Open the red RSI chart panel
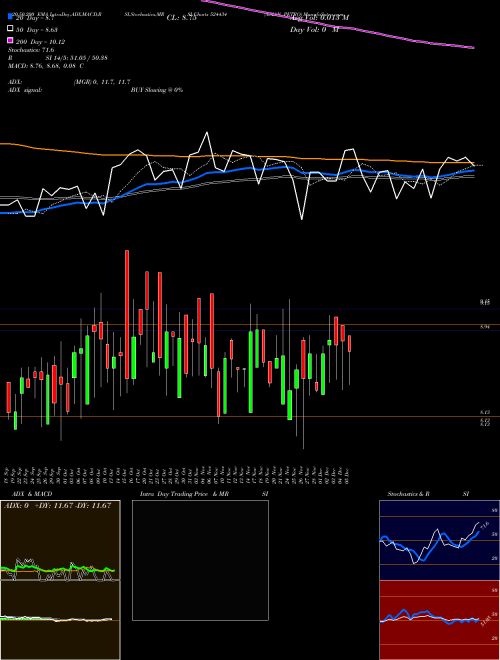This screenshot has height=660, width=500. [439, 620]
